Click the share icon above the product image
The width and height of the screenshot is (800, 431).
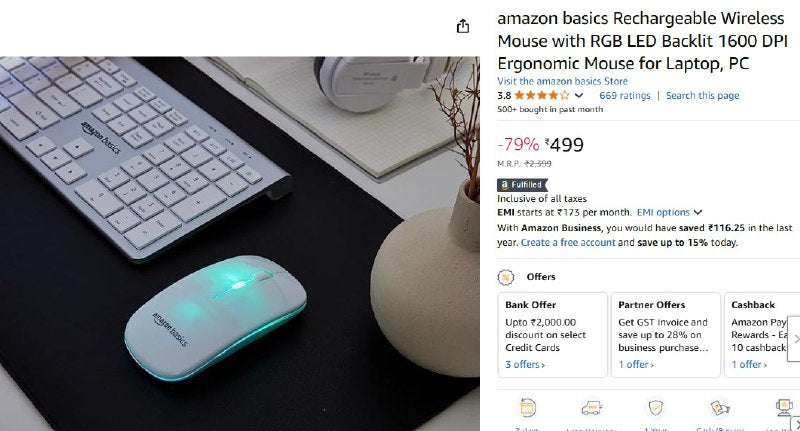pos(463,26)
